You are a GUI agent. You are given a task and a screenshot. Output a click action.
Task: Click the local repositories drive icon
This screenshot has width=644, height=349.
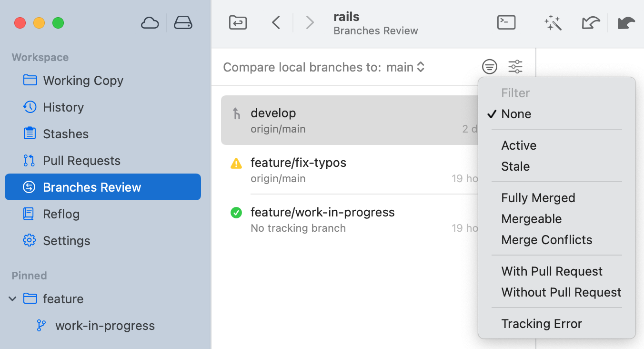(183, 23)
